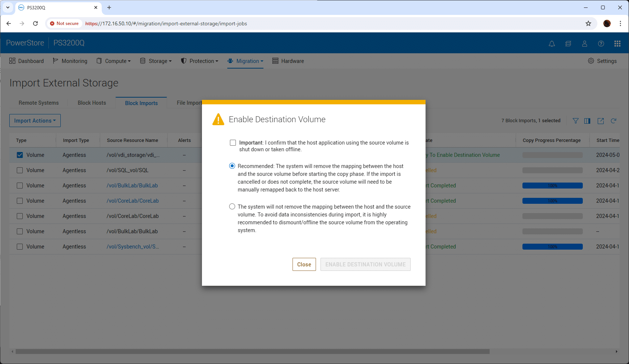Open the user account icon
The width and height of the screenshot is (629, 364).
(585, 44)
